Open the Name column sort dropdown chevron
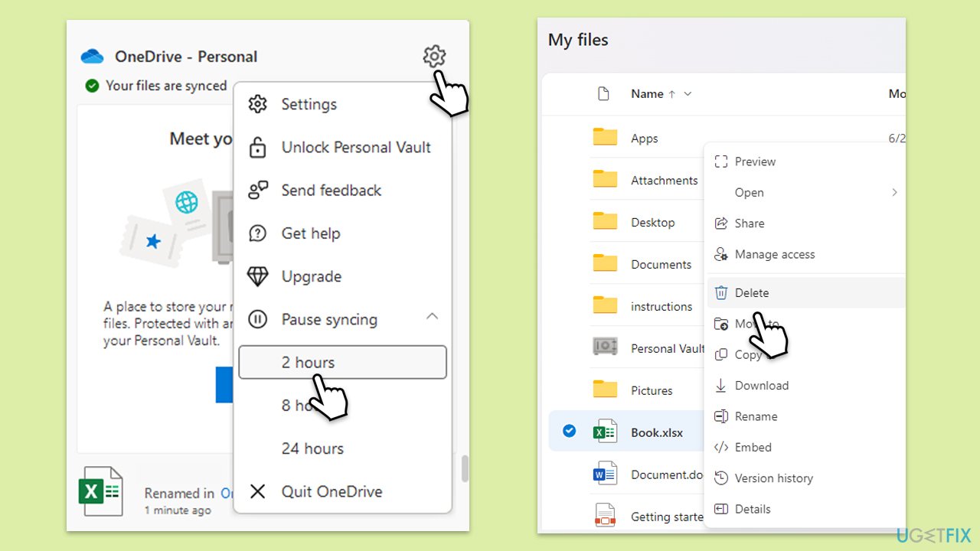 tap(688, 94)
